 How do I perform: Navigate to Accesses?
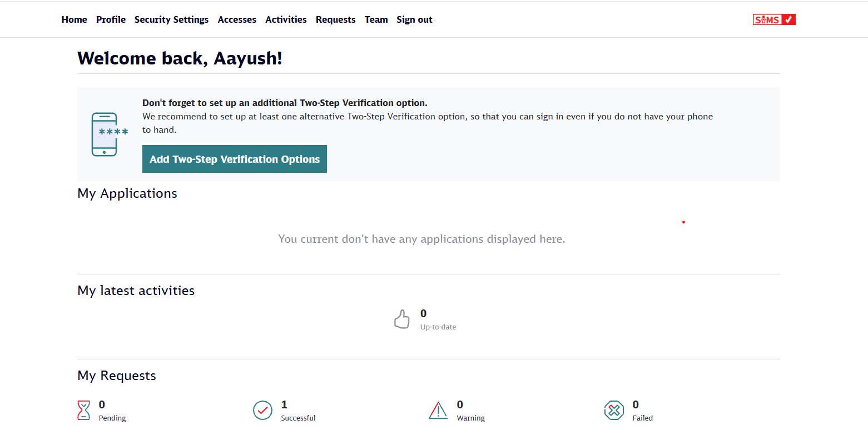tap(237, 19)
